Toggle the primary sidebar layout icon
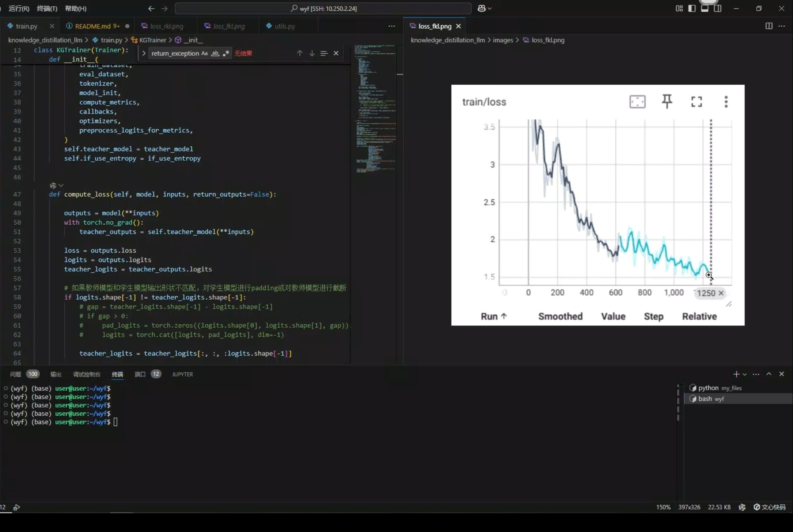The height and width of the screenshot is (532, 793). tap(692, 8)
